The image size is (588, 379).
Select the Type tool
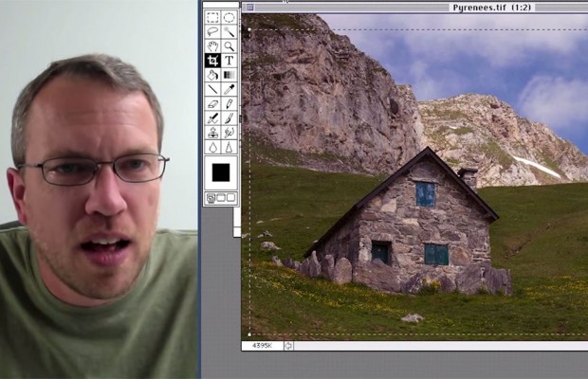click(229, 60)
